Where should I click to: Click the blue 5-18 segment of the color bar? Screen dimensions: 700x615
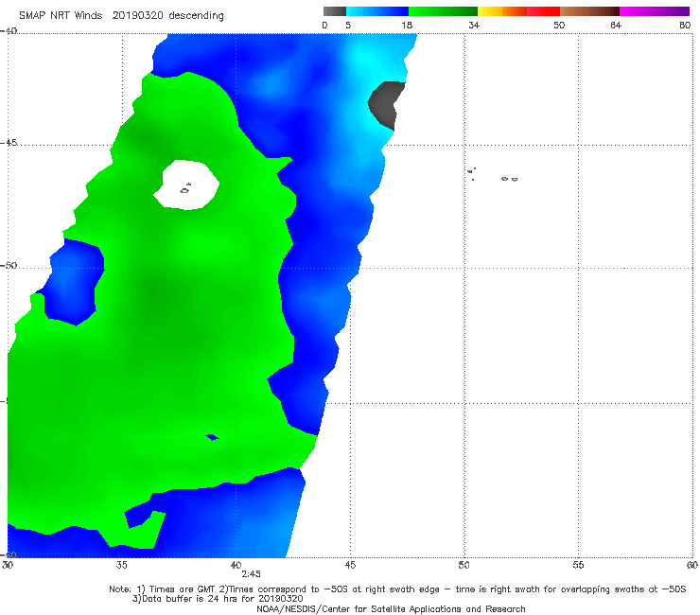point(377,11)
